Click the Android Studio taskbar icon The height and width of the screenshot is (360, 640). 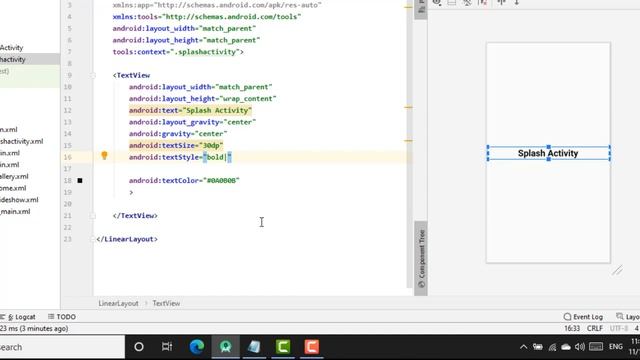coord(225,347)
